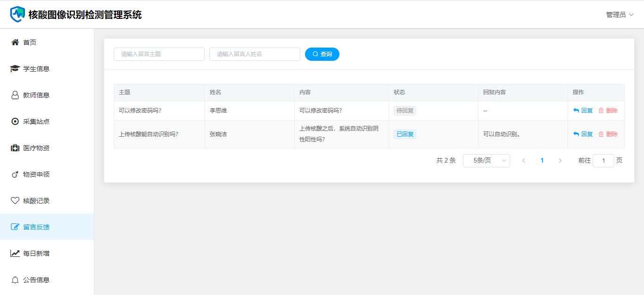Go to next page arrow
The image size is (644, 295).
click(560, 161)
